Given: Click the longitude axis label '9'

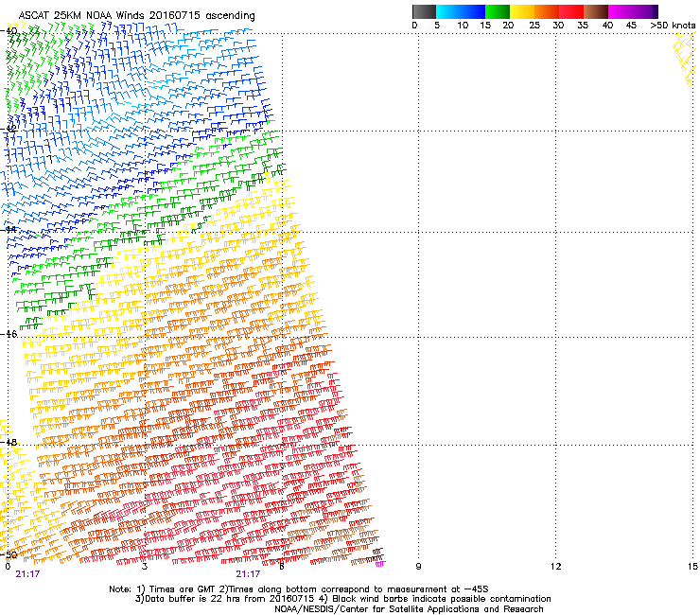Looking at the screenshot, I should [x=418, y=567].
